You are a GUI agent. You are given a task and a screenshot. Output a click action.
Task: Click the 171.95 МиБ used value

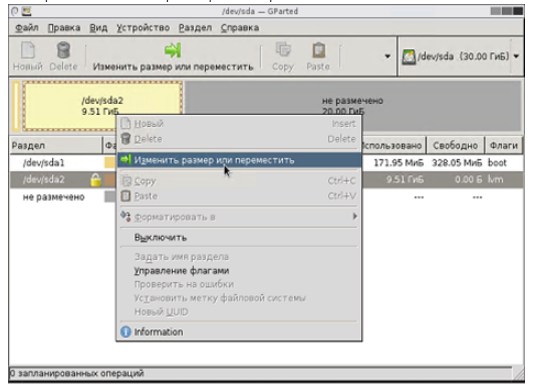tap(398, 163)
